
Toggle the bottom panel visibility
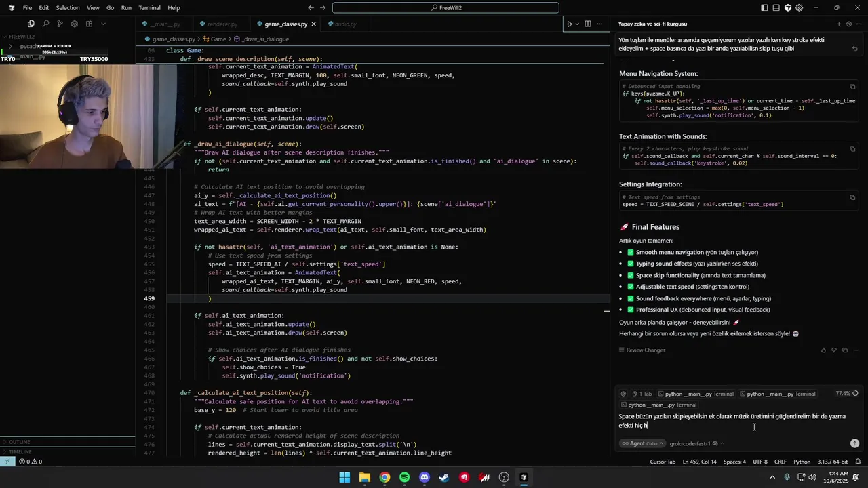click(776, 8)
